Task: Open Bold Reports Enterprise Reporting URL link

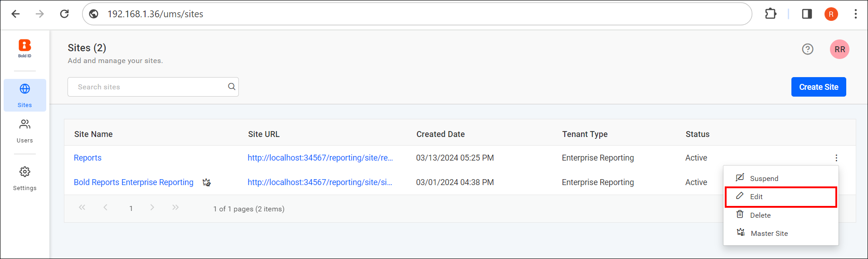Action: (x=320, y=182)
